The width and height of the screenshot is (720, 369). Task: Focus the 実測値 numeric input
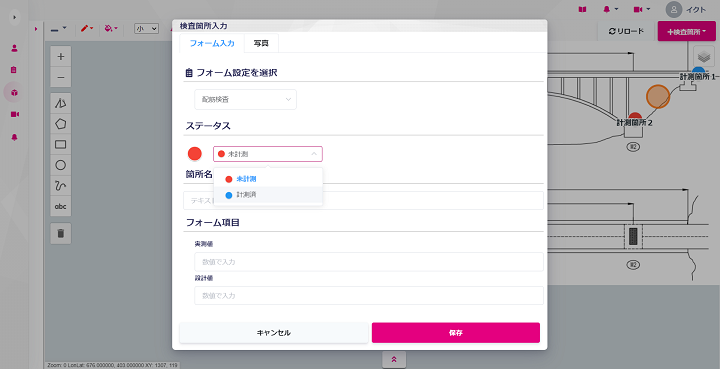pos(369,262)
